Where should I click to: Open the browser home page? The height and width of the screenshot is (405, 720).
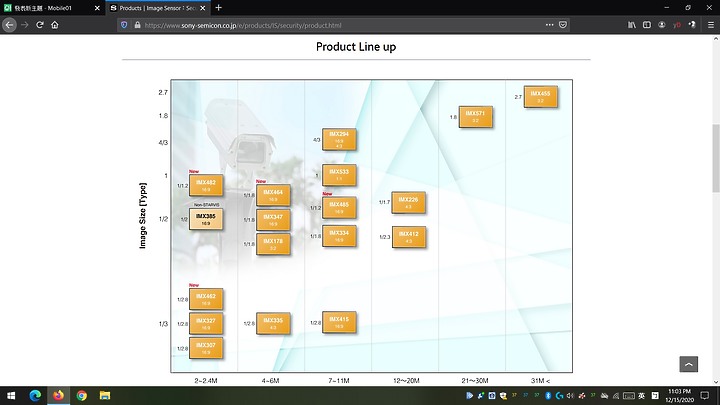coord(55,25)
